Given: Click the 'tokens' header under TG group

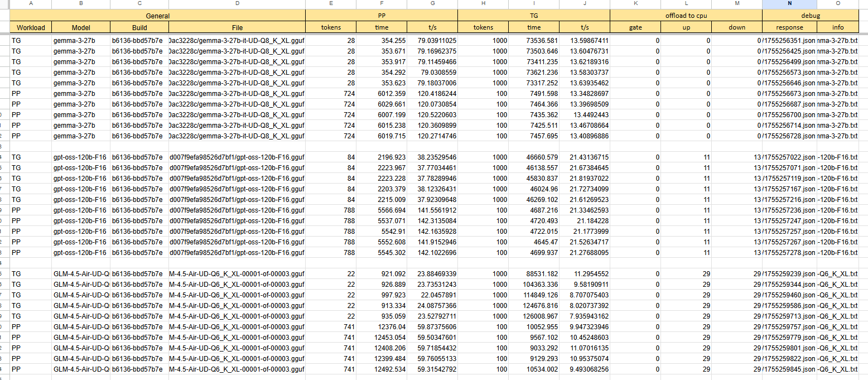Looking at the screenshot, I should 483,27.
